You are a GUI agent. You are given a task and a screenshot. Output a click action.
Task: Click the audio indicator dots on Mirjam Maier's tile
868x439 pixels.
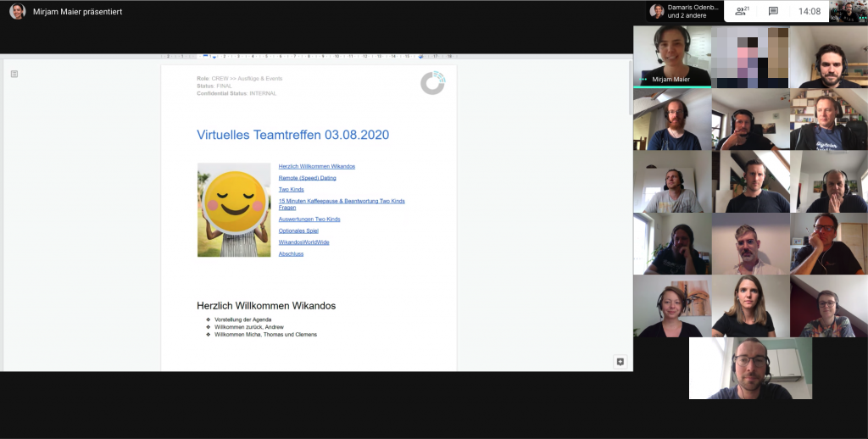(x=643, y=79)
